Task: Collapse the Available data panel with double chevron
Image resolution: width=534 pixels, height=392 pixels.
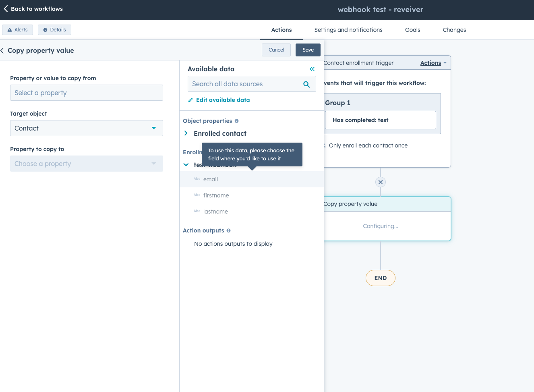Action: 312,69
